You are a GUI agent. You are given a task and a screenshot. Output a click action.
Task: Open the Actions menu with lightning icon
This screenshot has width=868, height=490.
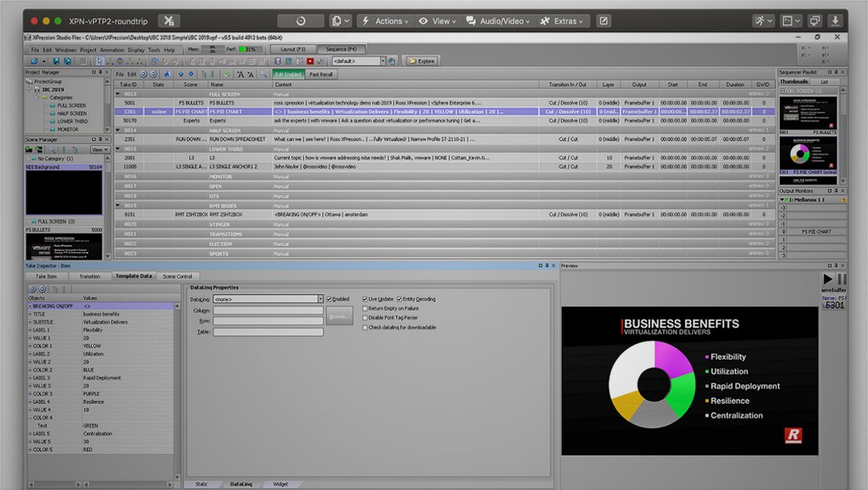click(x=385, y=21)
